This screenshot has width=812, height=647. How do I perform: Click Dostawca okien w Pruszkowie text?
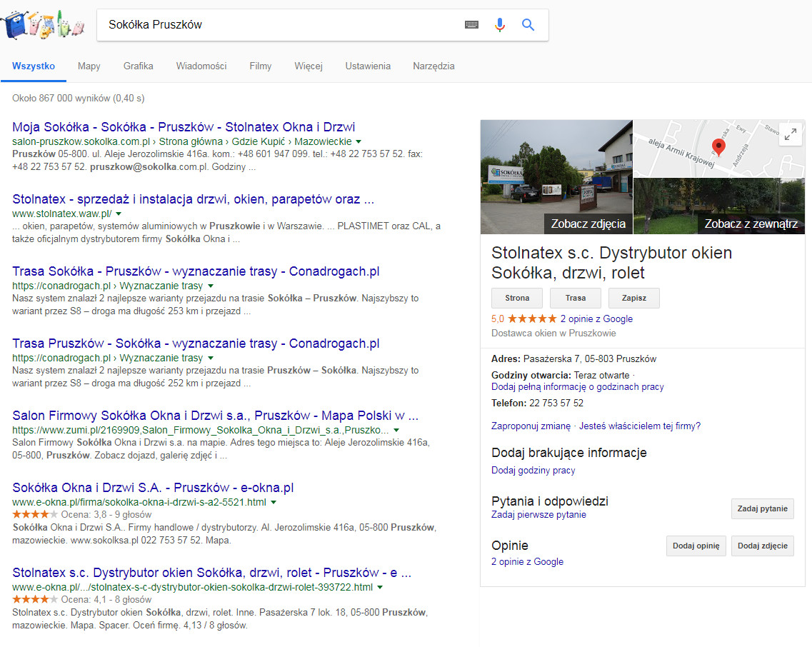[x=553, y=333]
